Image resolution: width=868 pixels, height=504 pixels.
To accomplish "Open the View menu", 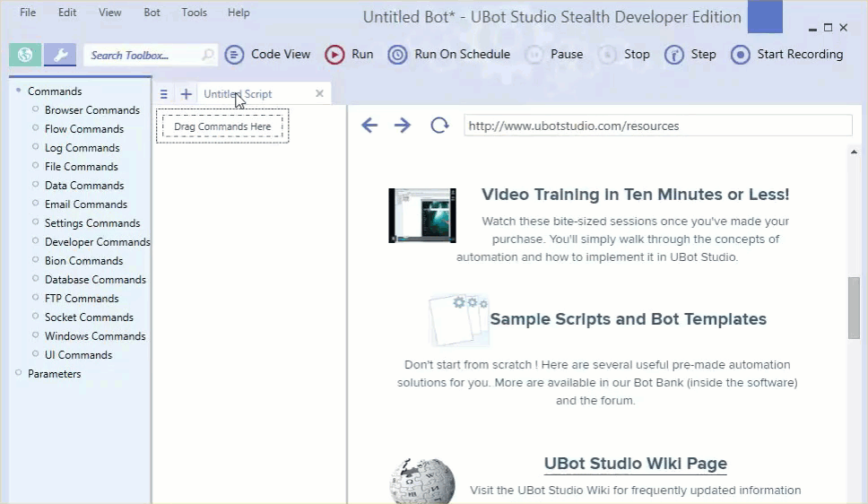I will [109, 13].
